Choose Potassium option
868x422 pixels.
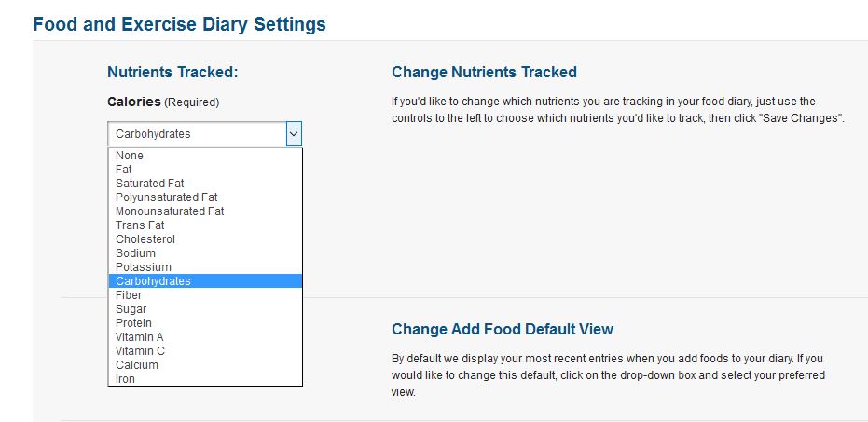click(x=144, y=267)
